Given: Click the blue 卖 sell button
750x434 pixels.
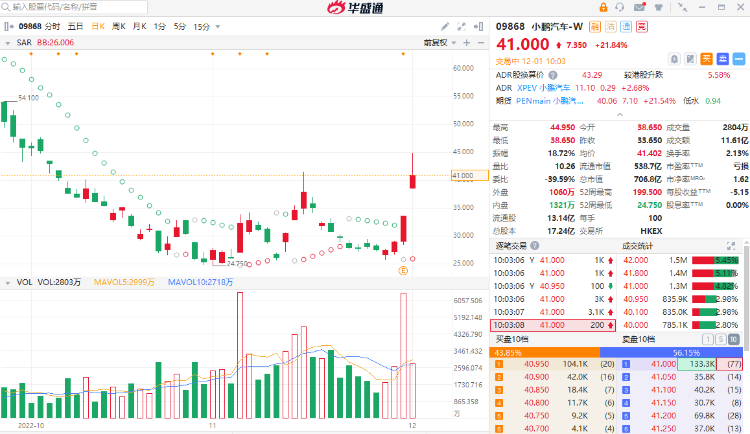Looking at the screenshot, I should [x=723, y=59].
